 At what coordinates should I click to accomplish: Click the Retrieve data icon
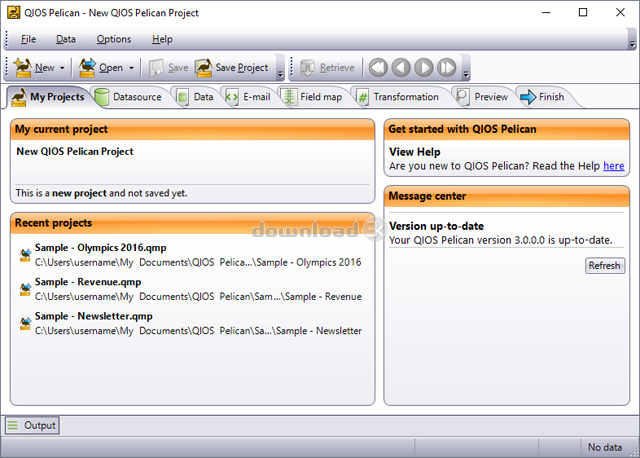tap(307, 68)
